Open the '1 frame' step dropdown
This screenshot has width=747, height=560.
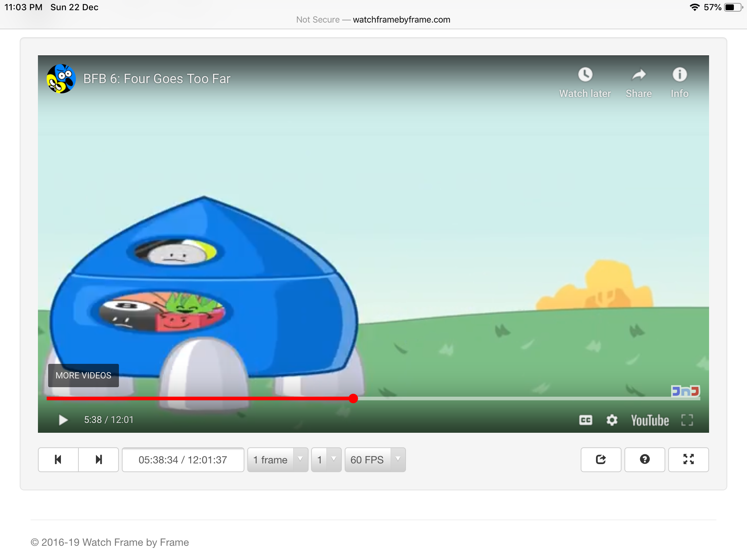[278, 459]
